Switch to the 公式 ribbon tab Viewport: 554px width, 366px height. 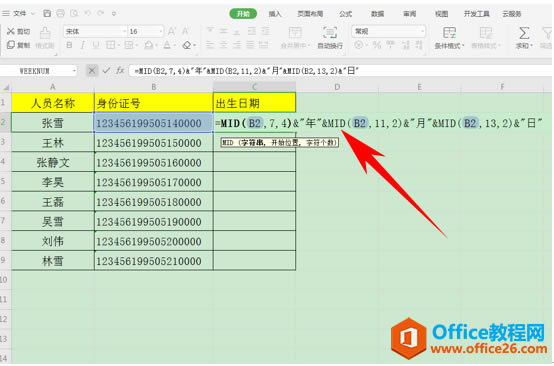coord(345,14)
